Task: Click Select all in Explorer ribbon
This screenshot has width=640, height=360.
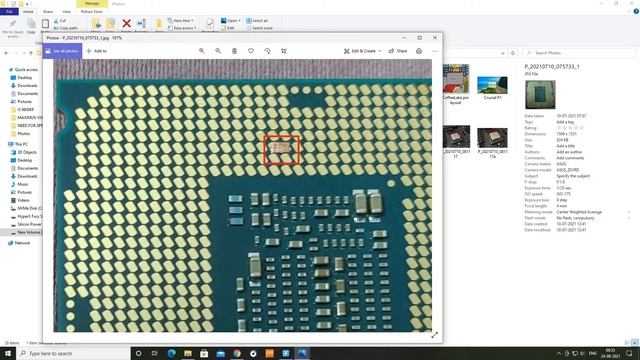Action: tap(258, 20)
